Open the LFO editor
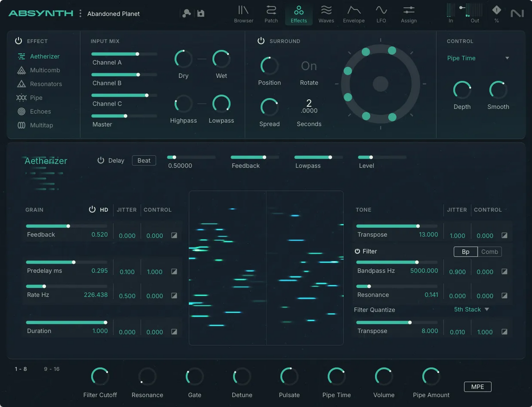This screenshot has width=532, height=407. coord(381,14)
